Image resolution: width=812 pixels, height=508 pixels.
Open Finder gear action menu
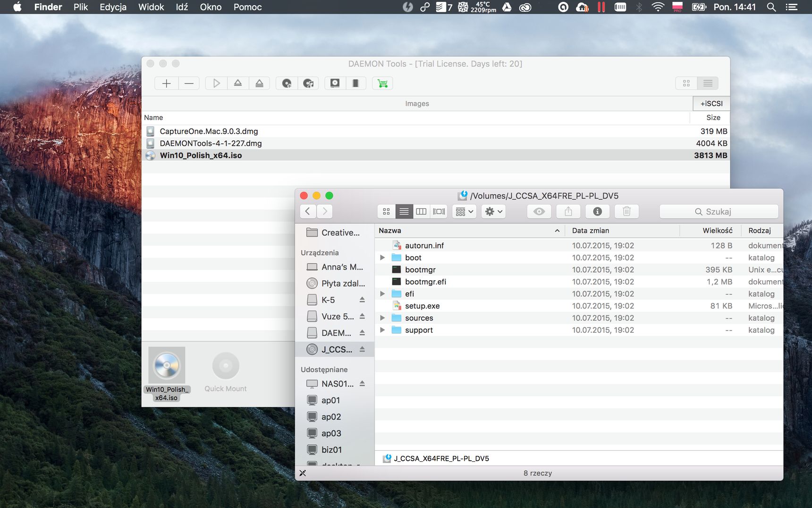494,211
